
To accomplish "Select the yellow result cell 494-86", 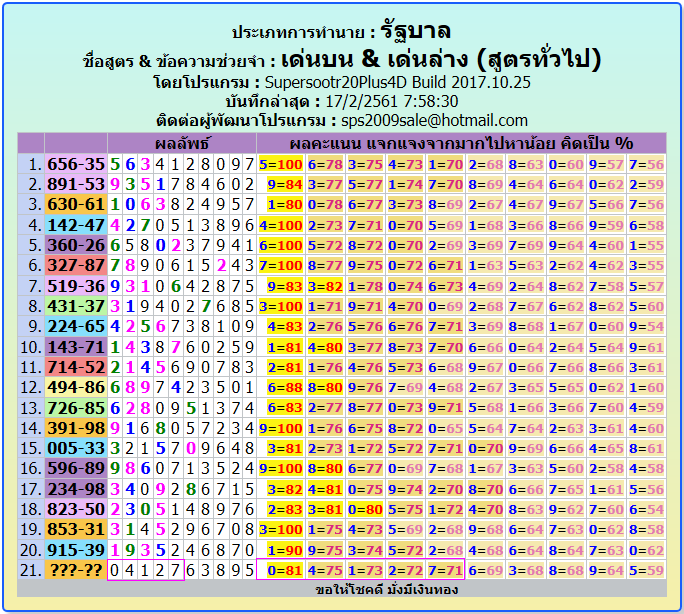I will click(76, 387).
